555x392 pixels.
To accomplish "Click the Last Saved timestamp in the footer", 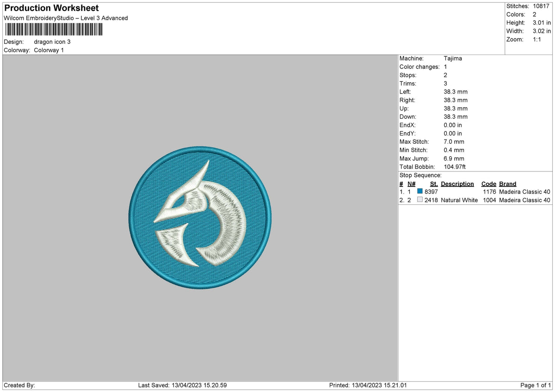I will point(182,385).
